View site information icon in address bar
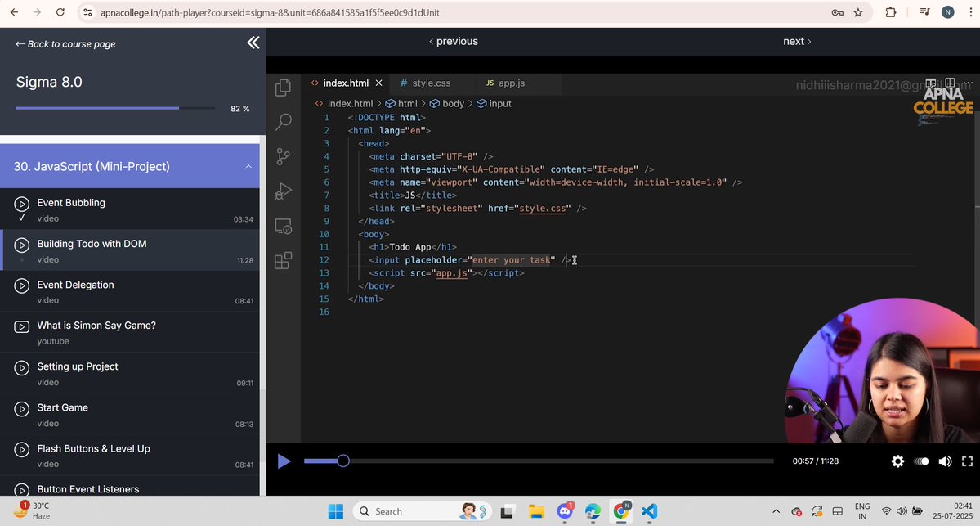The height and width of the screenshot is (526, 980). tap(88, 12)
